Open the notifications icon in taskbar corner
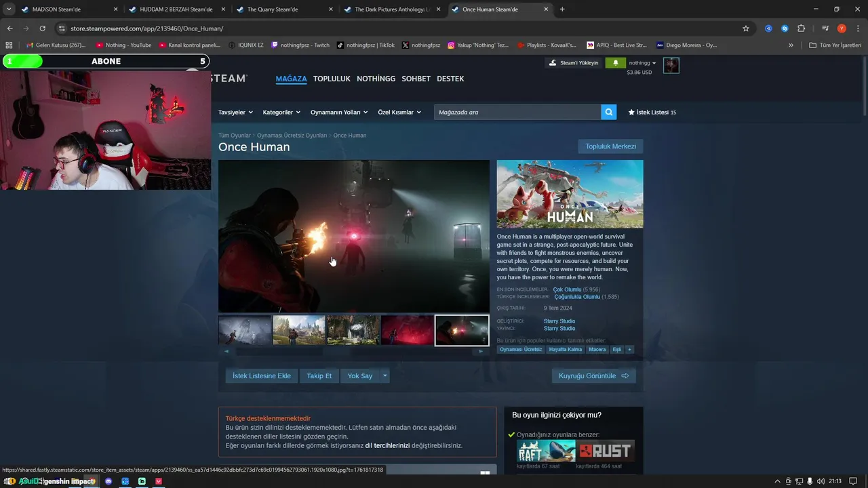 (853, 481)
